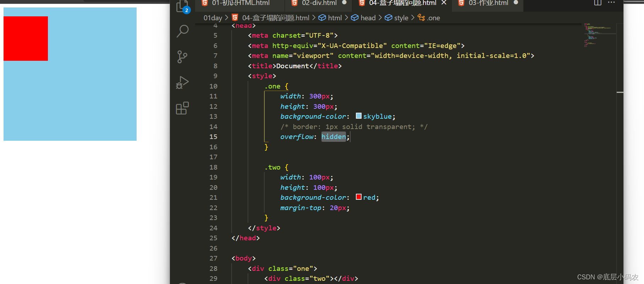
Task: Open the skyblue color swatch picker
Action: (359, 116)
